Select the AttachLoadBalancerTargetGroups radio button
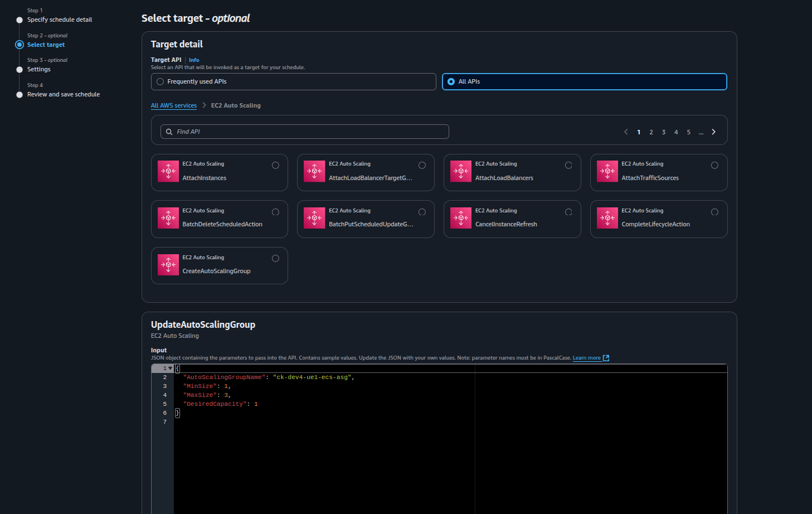812x514 pixels. click(x=422, y=166)
